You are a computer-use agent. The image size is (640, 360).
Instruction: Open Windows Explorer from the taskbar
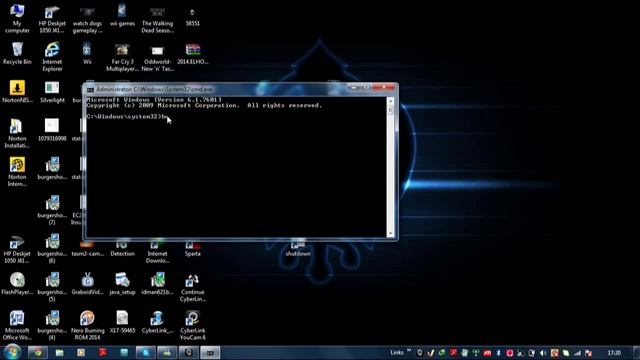60,353
